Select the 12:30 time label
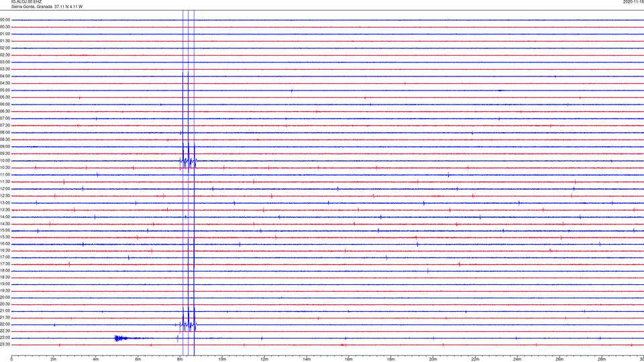644x362 pixels. tap(5, 196)
